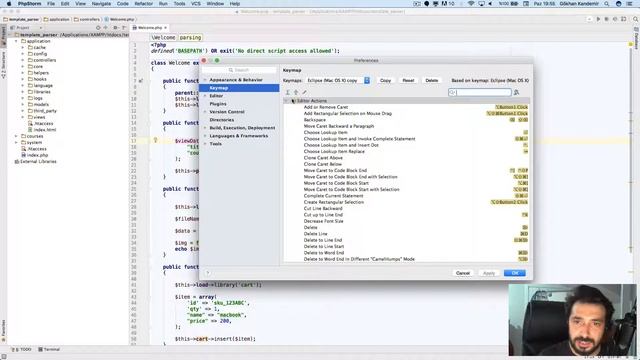The width and height of the screenshot is (640, 360).
Task: Click the 'parsing' breadcrumb above code
Action: click(191, 38)
